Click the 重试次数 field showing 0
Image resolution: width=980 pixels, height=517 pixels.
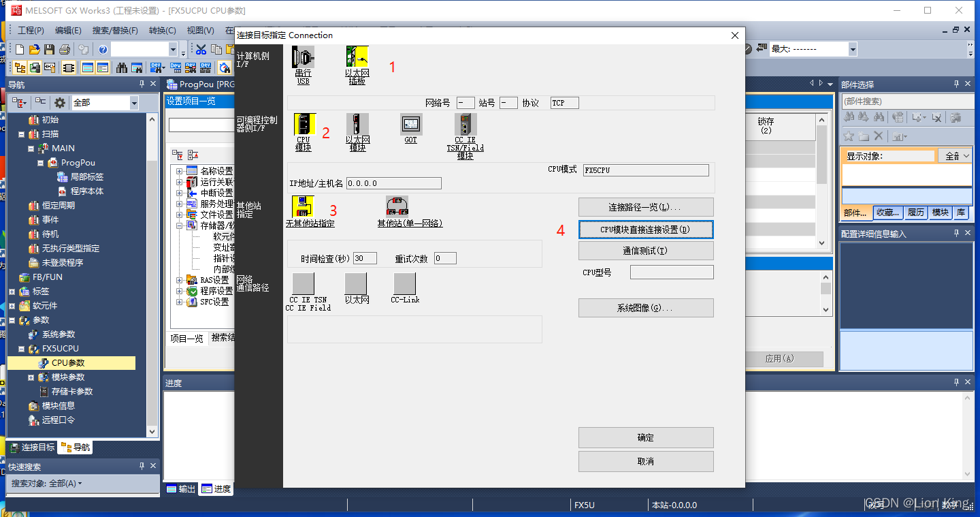[x=445, y=259]
